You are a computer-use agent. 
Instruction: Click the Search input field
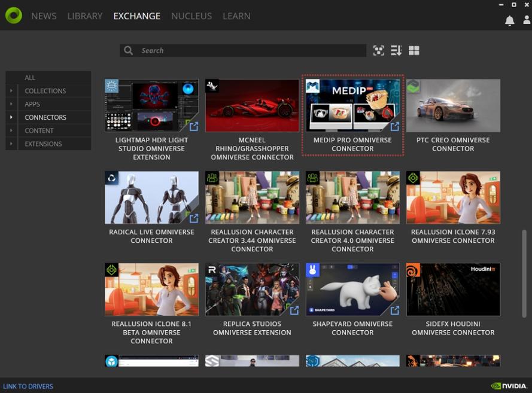click(x=242, y=50)
